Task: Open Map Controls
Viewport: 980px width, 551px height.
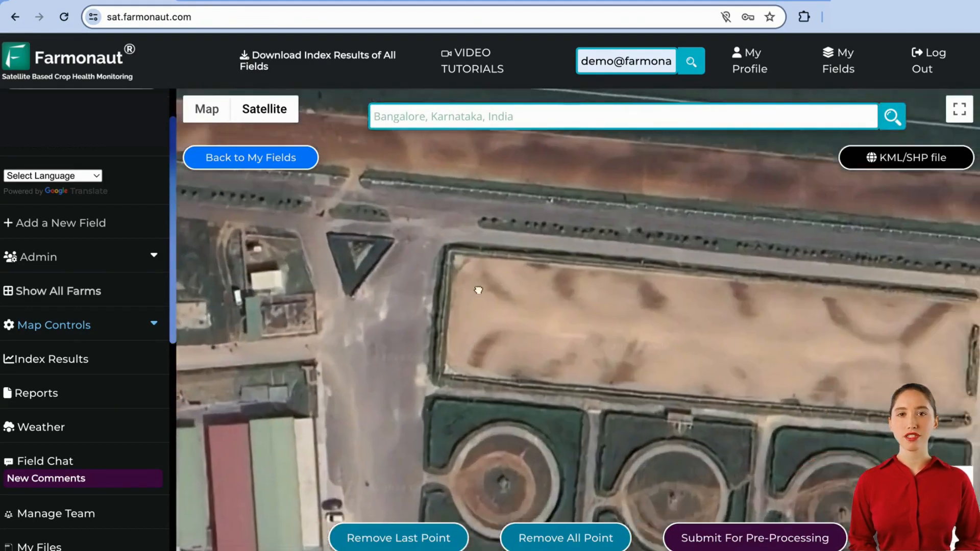Action: [x=47, y=325]
